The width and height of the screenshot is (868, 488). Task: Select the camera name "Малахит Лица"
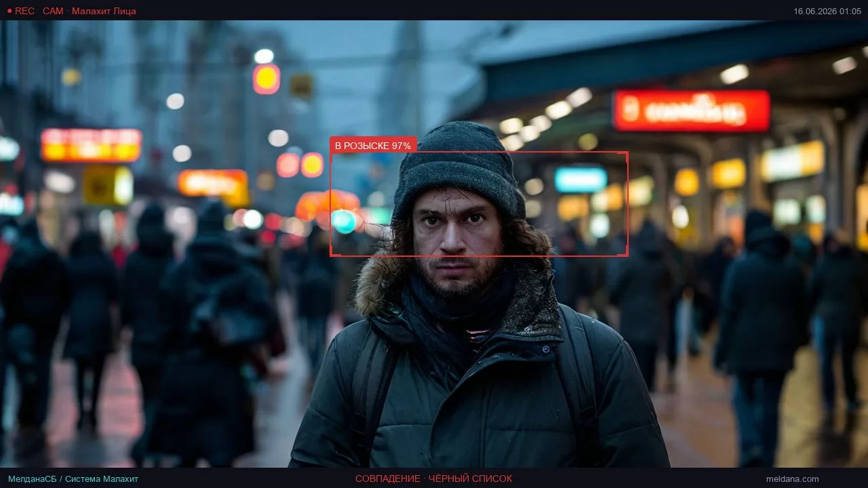pyautogui.click(x=104, y=11)
